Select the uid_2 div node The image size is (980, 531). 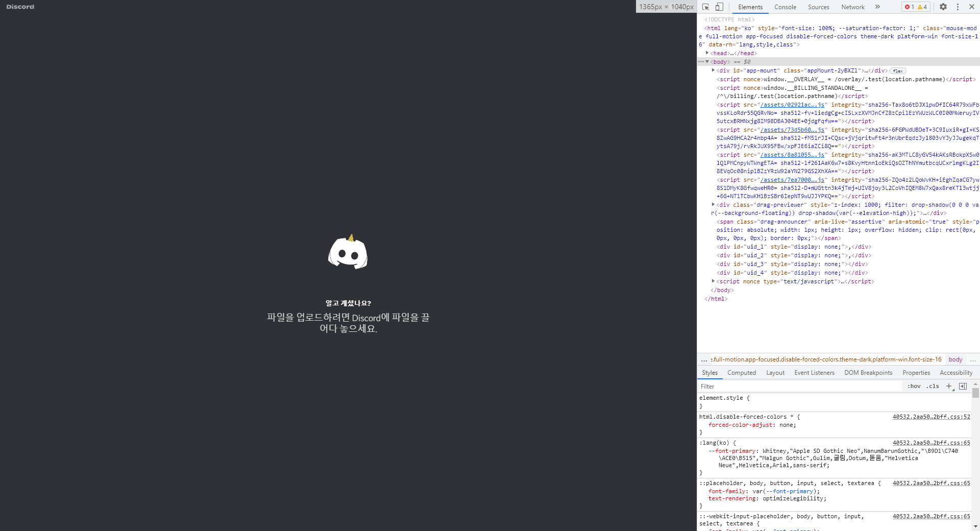[793, 255]
